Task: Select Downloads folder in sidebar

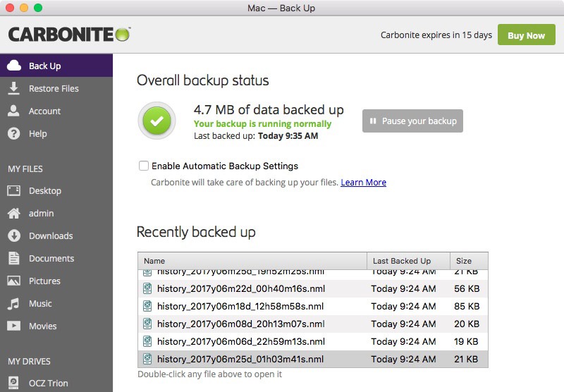Action: pos(56,236)
